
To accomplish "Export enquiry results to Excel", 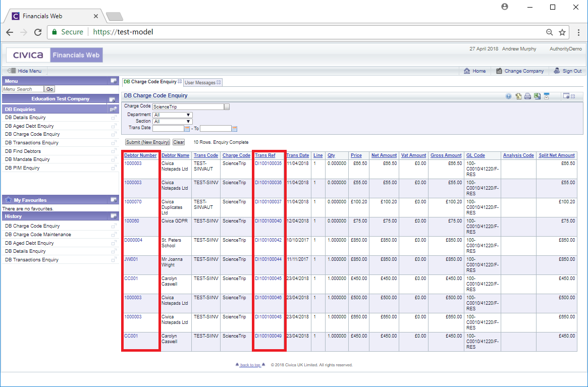I will coord(538,96).
